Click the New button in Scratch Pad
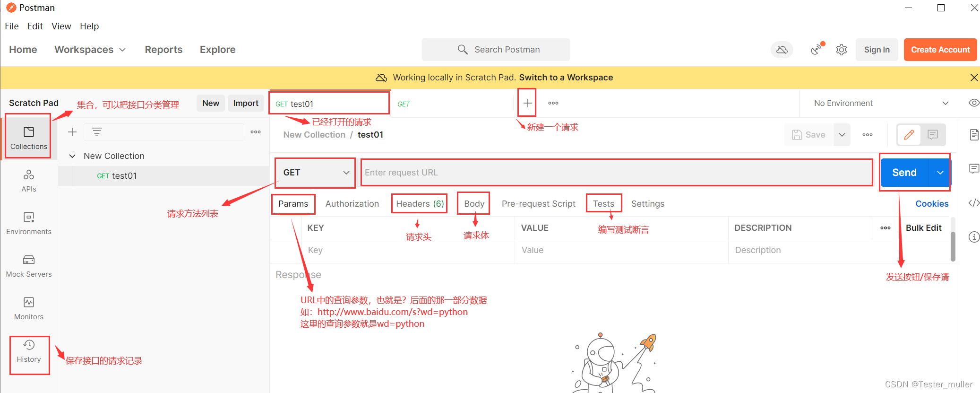Viewport: 980px width, 393px height. (211, 103)
